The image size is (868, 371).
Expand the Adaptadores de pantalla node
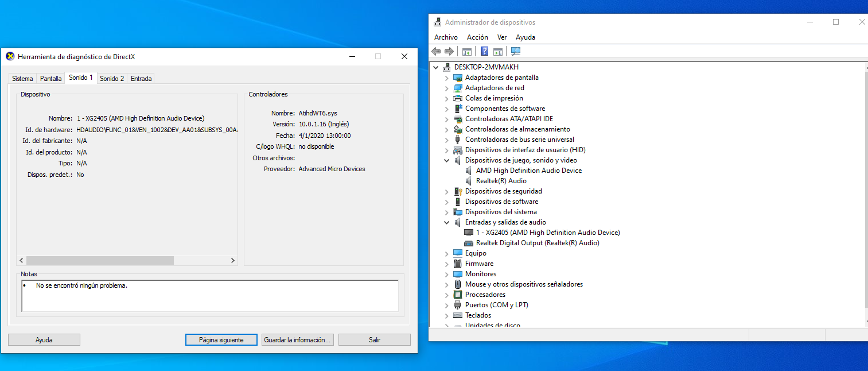447,78
